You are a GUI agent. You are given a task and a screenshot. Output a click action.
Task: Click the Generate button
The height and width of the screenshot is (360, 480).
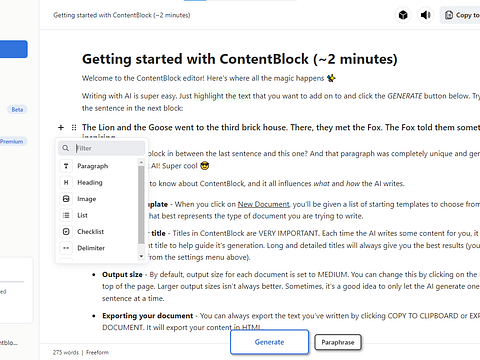[x=269, y=342]
